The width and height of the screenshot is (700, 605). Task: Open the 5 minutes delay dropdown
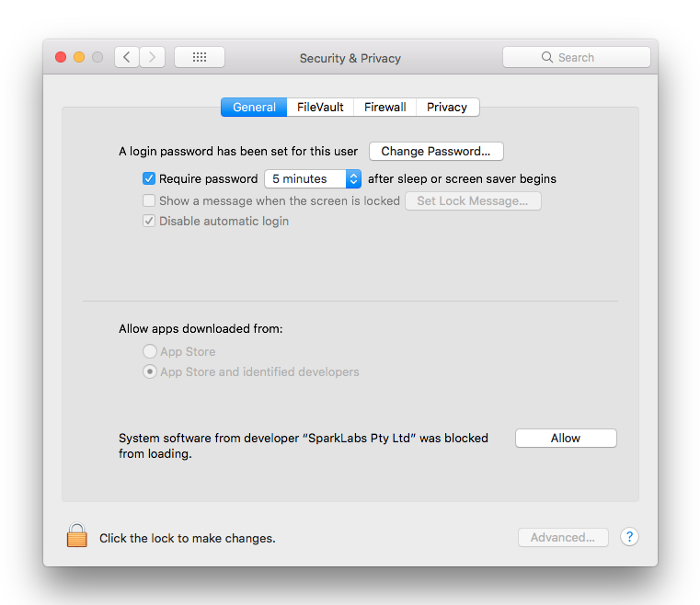tap(313, 179)
